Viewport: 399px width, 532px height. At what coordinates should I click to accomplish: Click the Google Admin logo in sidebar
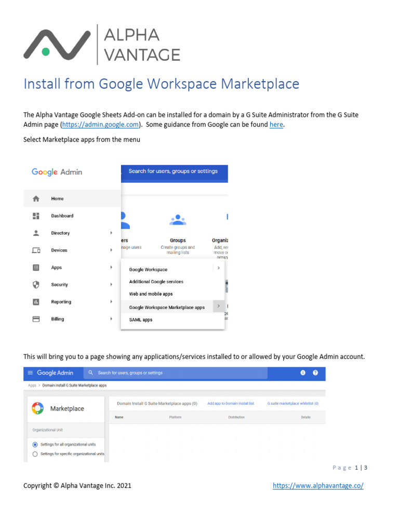[x=57, y=172]
